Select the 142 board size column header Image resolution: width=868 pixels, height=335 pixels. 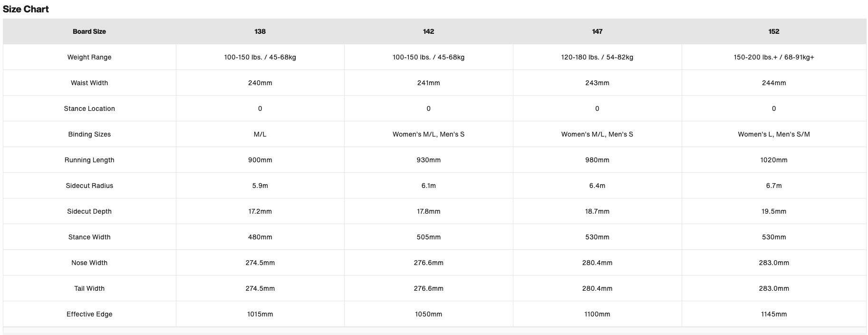coord(428,31)
